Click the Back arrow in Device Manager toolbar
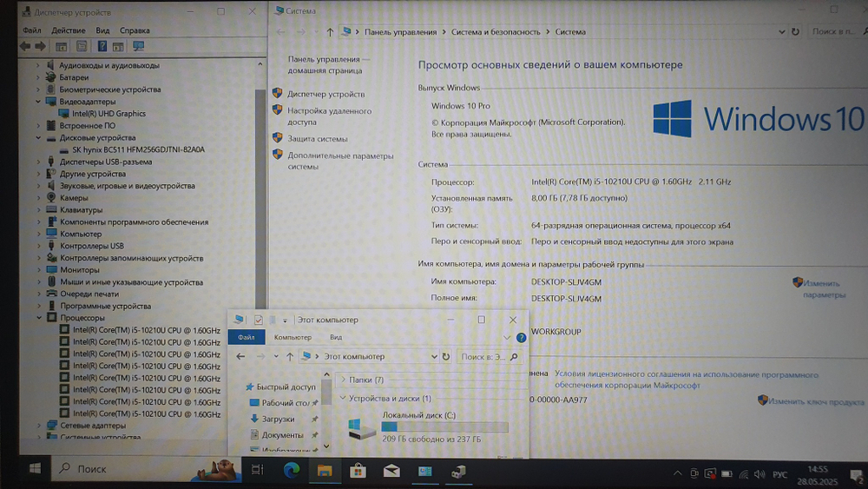 (x=25, y=47)
